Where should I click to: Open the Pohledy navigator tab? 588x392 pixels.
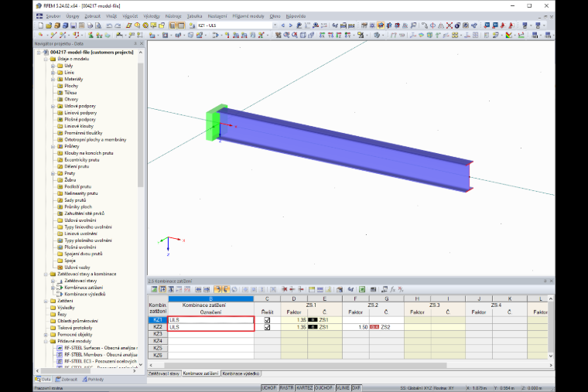93,380
